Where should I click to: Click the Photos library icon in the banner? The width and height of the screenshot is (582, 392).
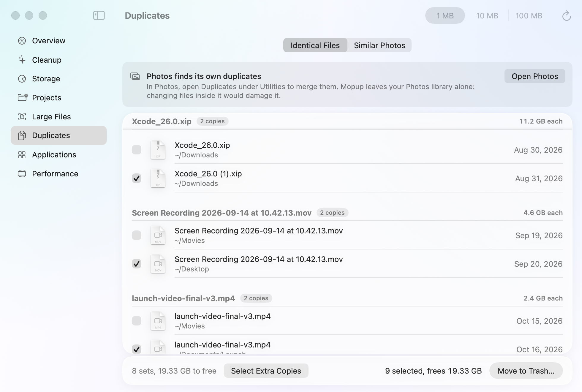point(135,76)
